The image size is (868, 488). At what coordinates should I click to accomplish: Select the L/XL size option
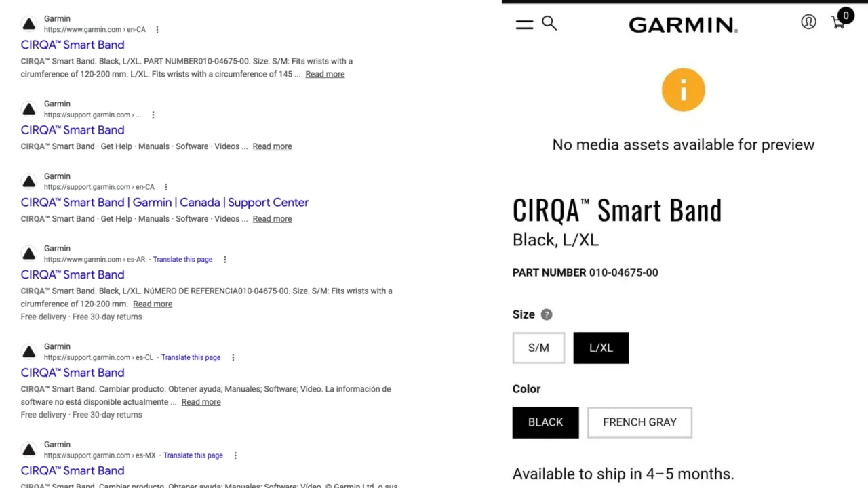pos(601,348)
